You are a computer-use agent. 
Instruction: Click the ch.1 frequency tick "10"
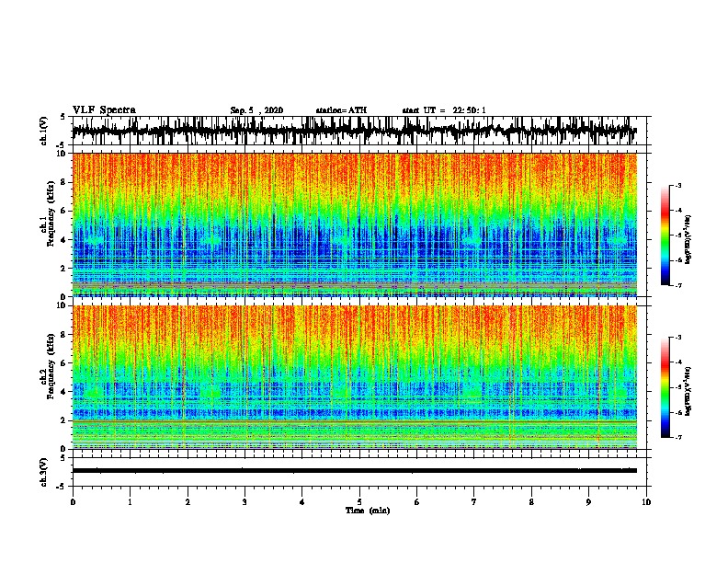61,154
